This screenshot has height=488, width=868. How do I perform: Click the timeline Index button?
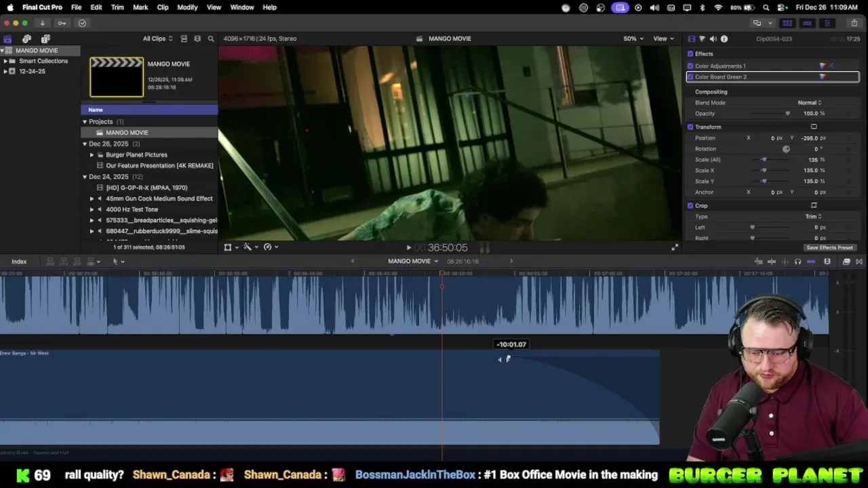coord(19,262)
